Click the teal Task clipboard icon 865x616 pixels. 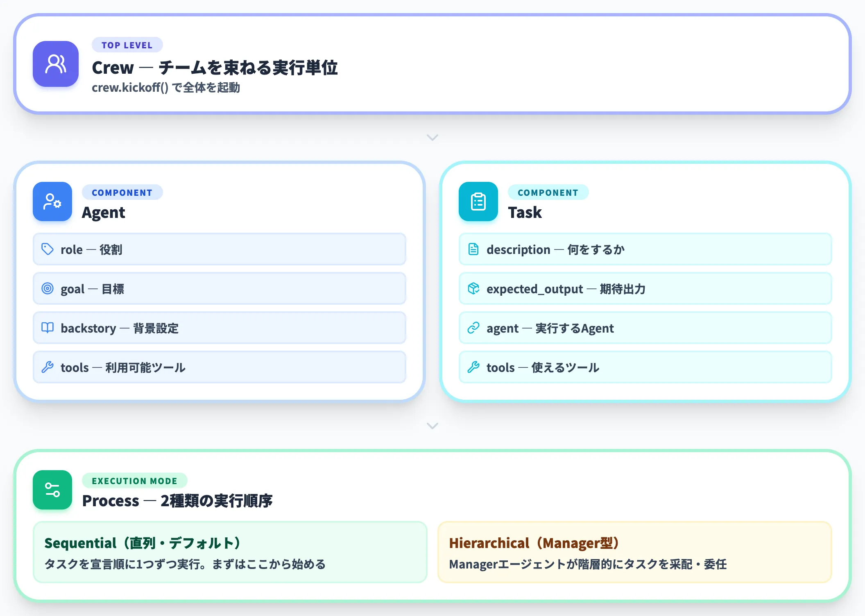click(478, 202)
